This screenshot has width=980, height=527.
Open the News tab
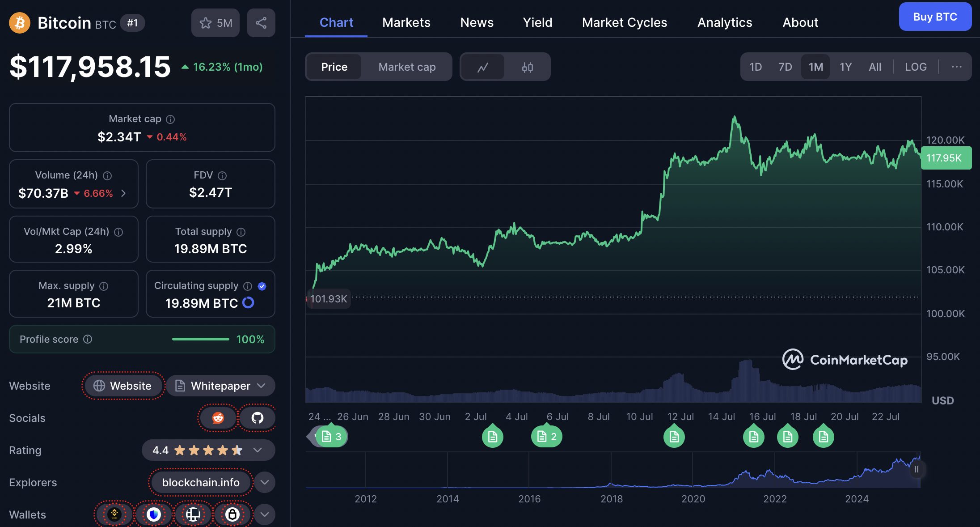(x=477, y=22)
